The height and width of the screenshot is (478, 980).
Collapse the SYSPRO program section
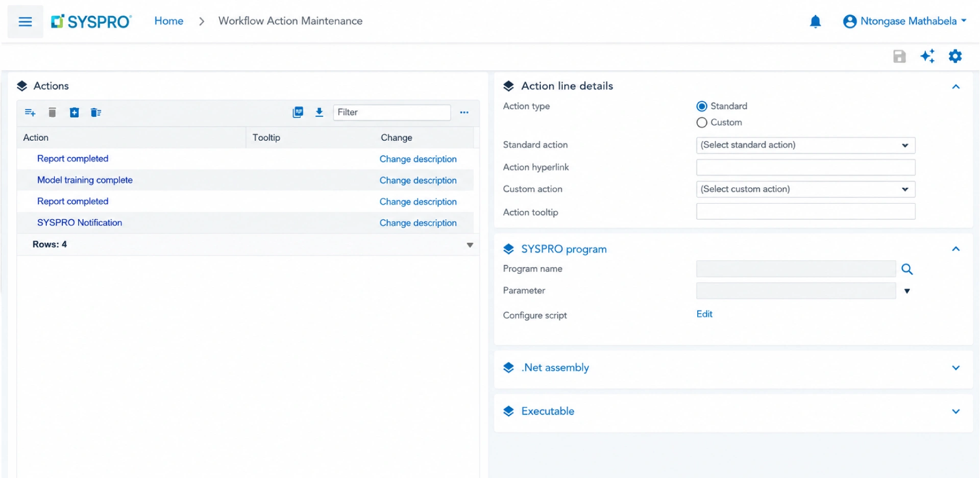pos(956,249)
